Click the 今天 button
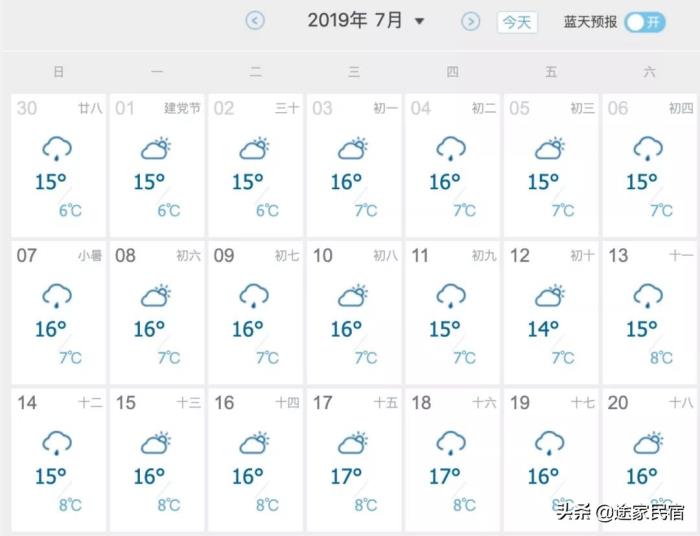Image resolution: width=700 pixels, height=536 pixels. (517, 22)
